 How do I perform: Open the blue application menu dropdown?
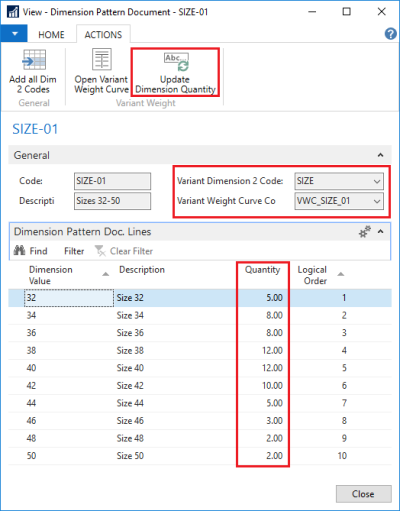[x=14, y=34]
